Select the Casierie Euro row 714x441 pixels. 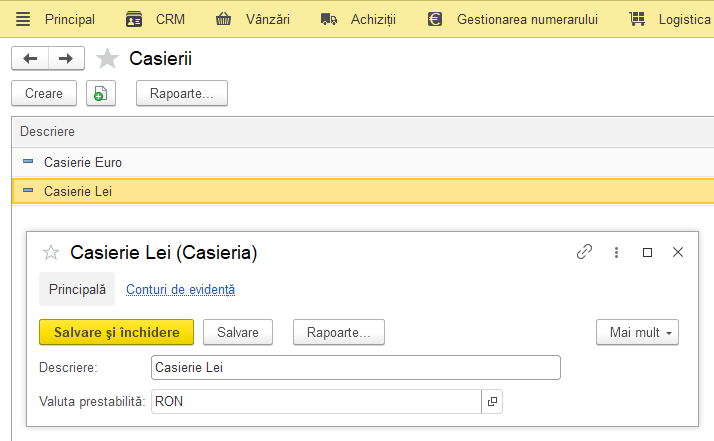click(x=363, y=162)
